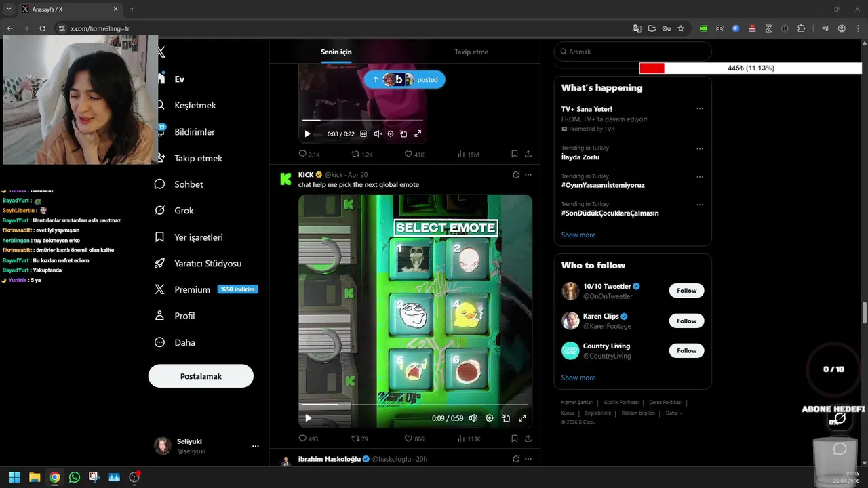Open view analytics showing 113K on KICK post
The height and width of the screenshot is (488, 868).
[469, 439]
